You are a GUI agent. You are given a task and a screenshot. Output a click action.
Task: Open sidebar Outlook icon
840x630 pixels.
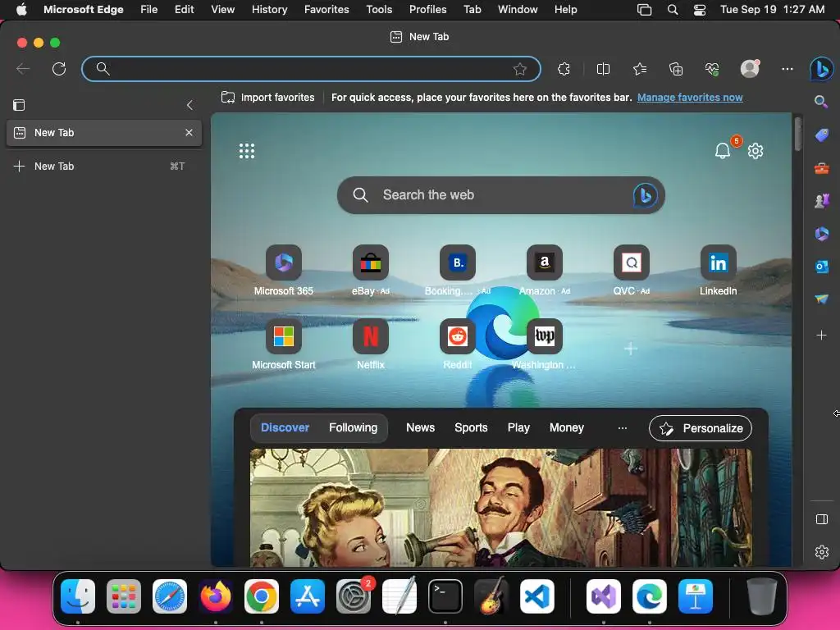(x=821, y=267)
